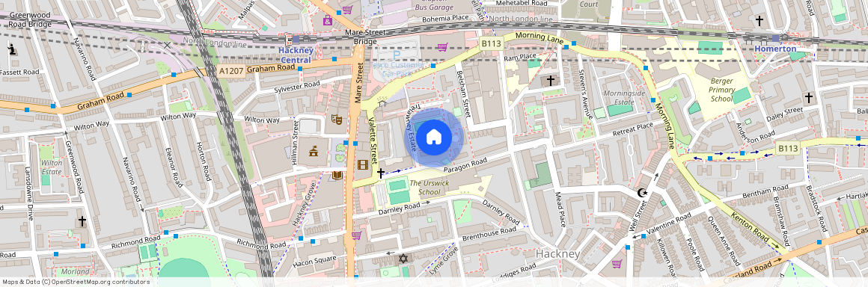868x287 pixels.
Task: Select the mosque crescent icon on Well Street
Action: [642, 193]
